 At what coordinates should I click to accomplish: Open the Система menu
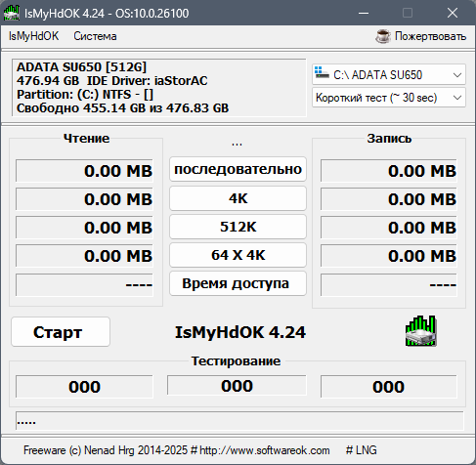coord(95,36)
